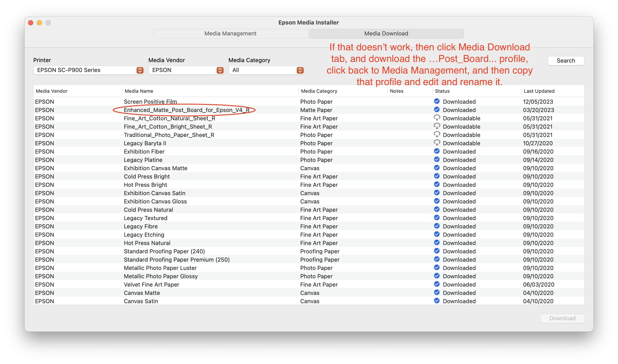This screenshot has width=618, height=364.
Task: Select the Metallic Photo Paper Luster name
Action: coord(160,268)
